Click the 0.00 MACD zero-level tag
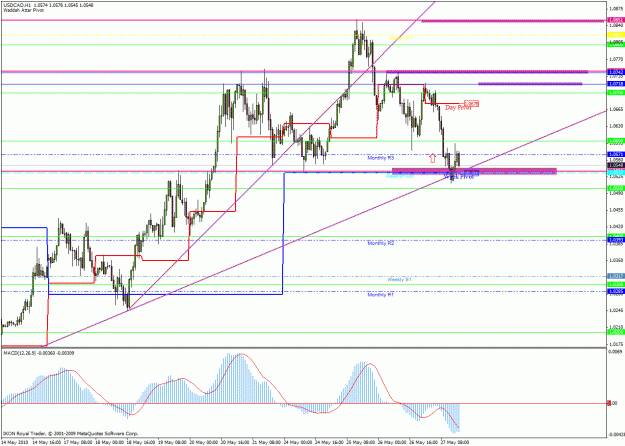The image size is (625, 446). 614,403
